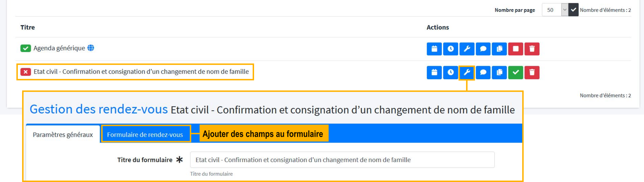The height and width of the screenshot is (182, 644).
Task: Click clock icon on Agenda générique row
Action: click(x=450, y=49)
